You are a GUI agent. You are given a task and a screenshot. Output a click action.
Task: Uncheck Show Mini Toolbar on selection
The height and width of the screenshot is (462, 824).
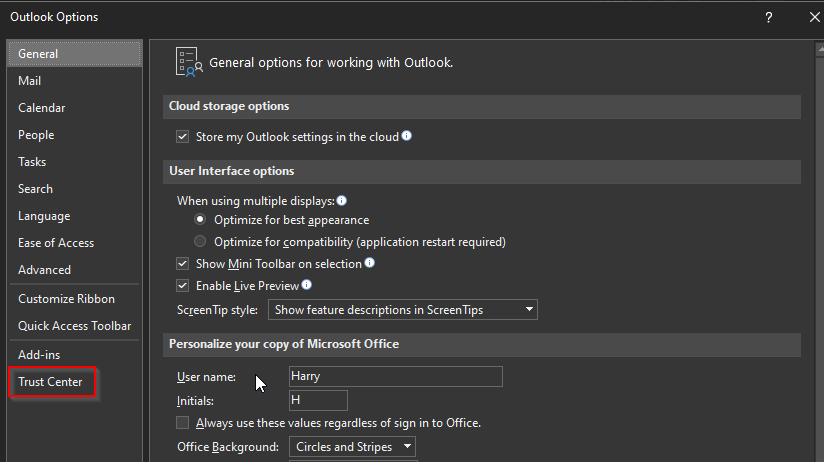point(183,264)
